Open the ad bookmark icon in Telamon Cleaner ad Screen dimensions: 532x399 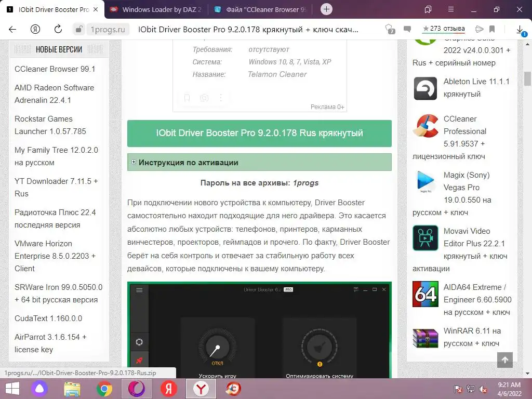pyautogui.click(x=187, y=98)
